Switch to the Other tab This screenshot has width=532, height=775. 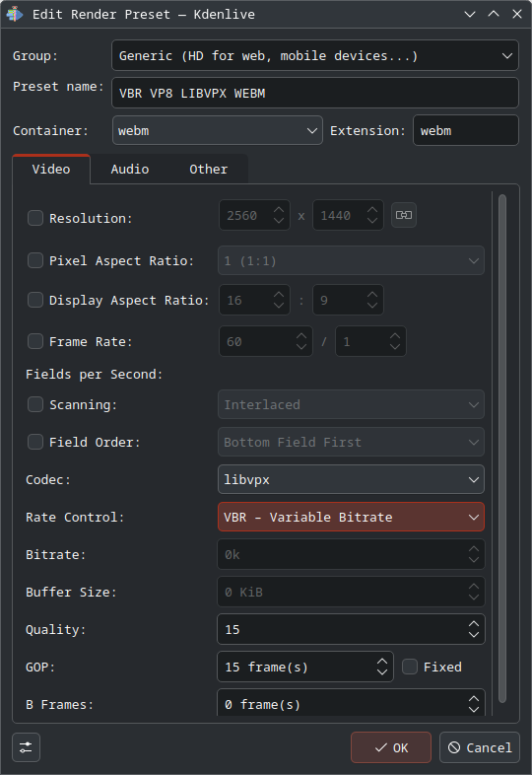pos(209,169)
